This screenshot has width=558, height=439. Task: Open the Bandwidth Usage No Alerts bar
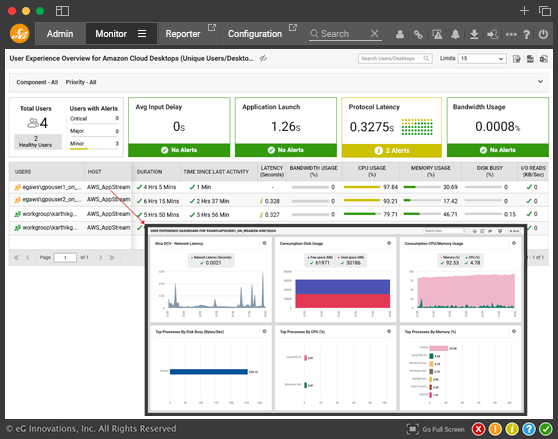(498, 150)
